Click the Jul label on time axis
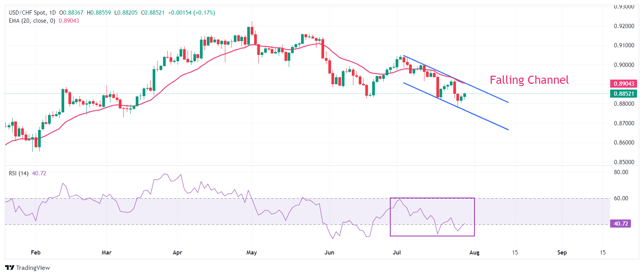 [397, 253]
